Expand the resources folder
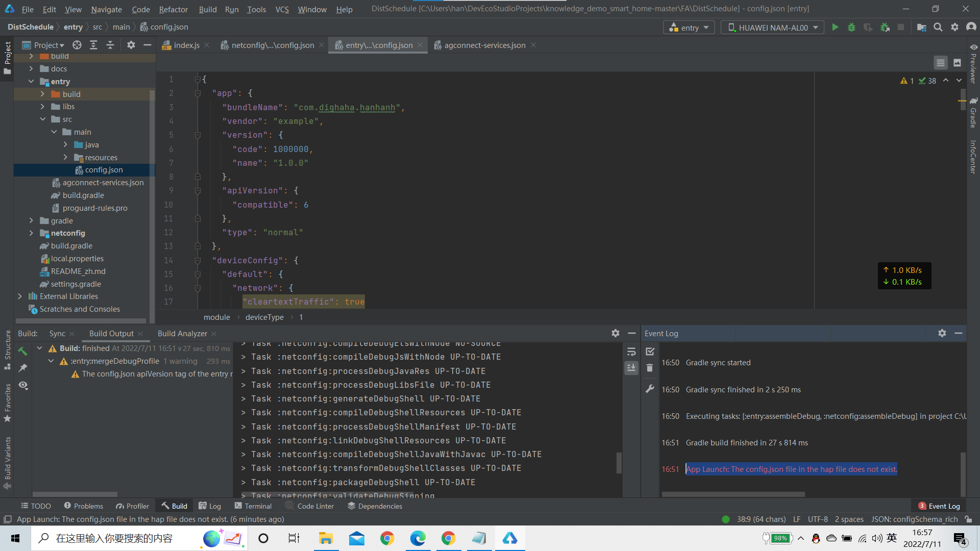The width and height of the screenshot is (980, 551). click(x=65, y=158)
